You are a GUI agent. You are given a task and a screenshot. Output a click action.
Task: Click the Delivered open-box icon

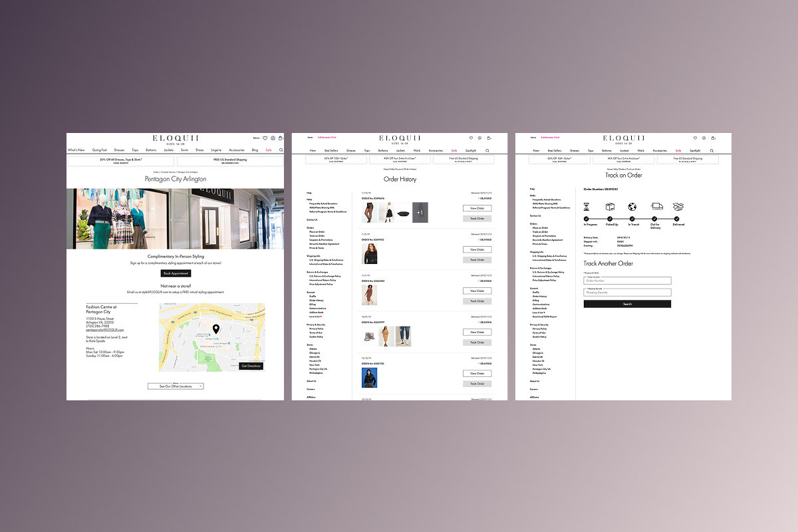[x=679, y=207]
